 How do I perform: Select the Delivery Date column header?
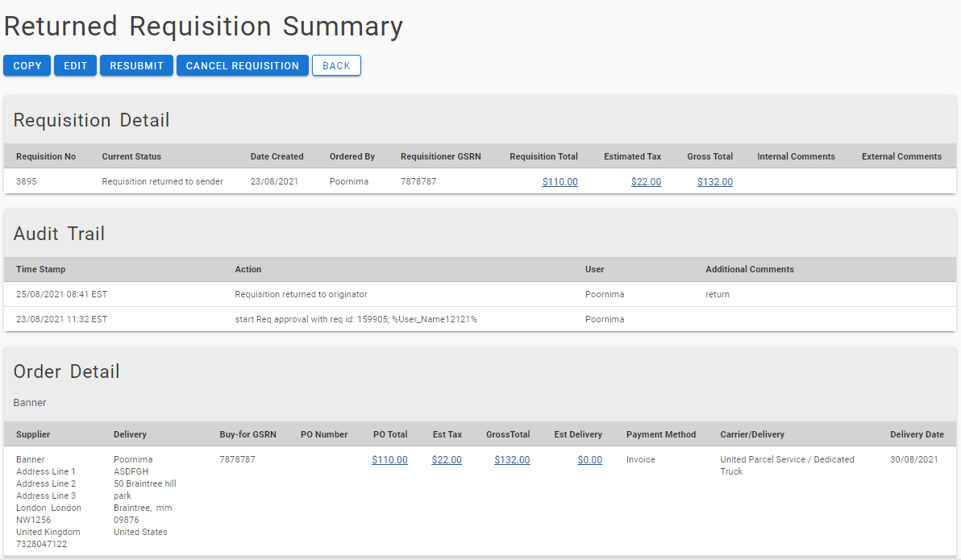point(917,434)
